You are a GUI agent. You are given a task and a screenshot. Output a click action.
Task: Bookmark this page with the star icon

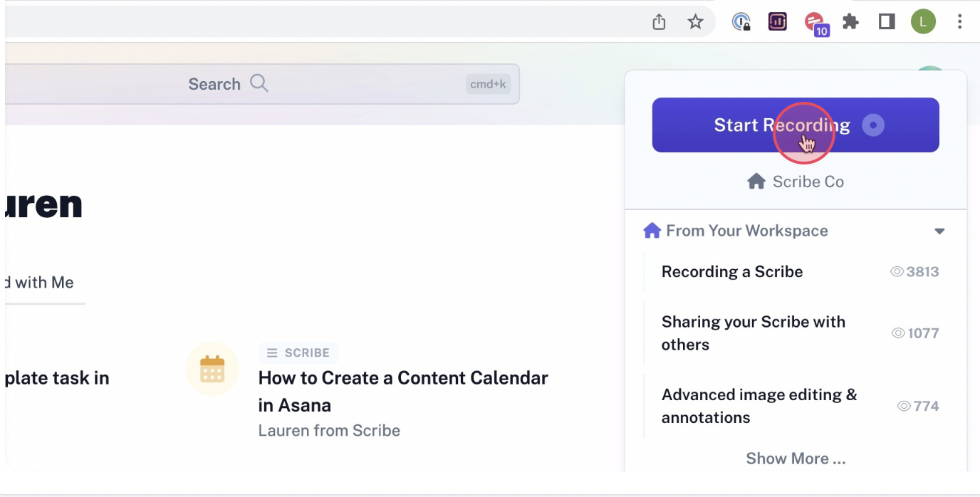(x=695, y=22)
